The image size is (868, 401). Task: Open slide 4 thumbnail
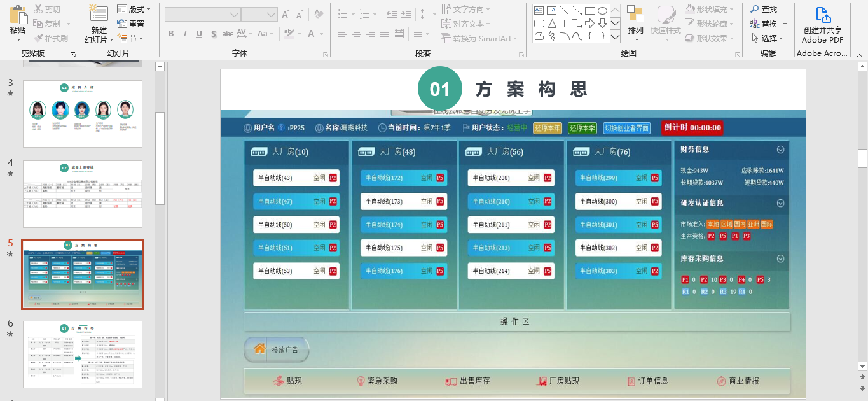[x=83, y=194]
